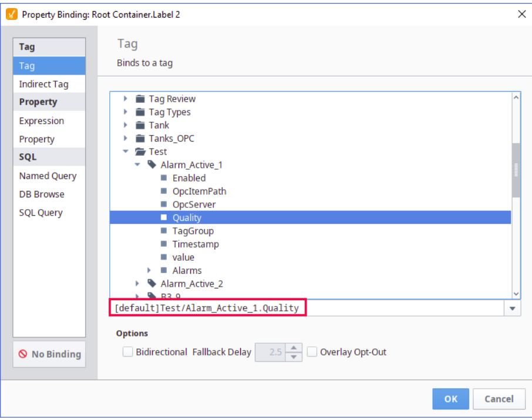The width and height of the screenshot is (532, 420).
Task: Click the open Test folder icon
Action: click(140, 152)
